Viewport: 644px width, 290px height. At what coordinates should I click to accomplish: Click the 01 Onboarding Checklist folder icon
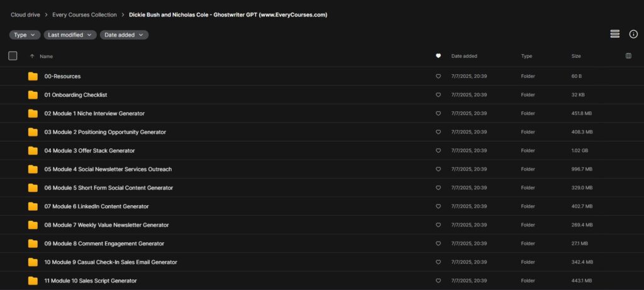(33, 95)
